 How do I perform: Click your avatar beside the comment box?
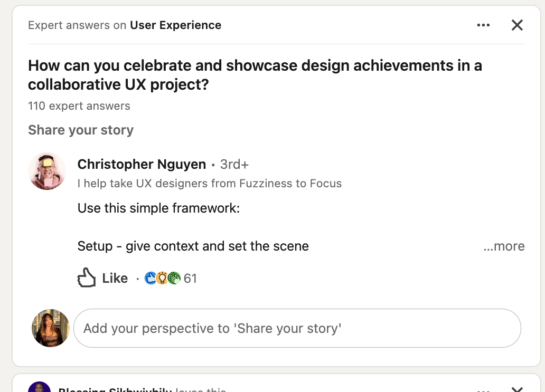[x=51, y=328]
